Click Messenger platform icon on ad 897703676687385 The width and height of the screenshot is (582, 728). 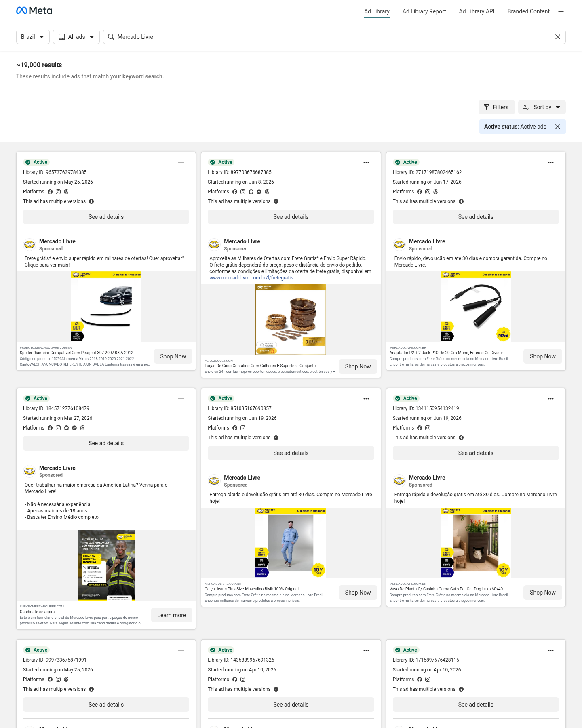pyautogui.click(x=259, y=192)
